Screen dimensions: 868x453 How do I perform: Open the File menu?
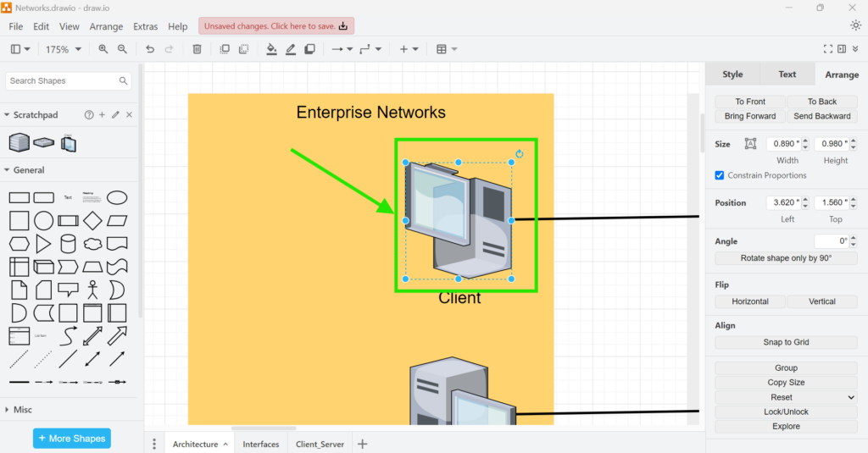click(x=15, y=26)
